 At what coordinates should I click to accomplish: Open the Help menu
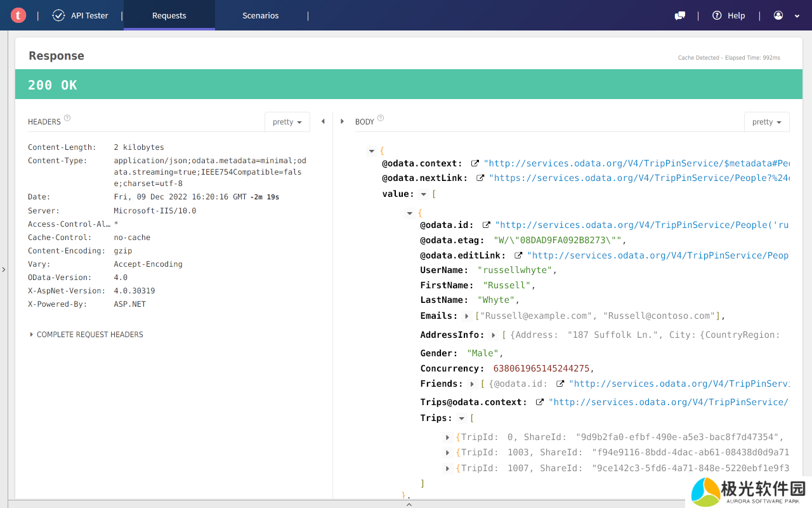click(729, 15)
